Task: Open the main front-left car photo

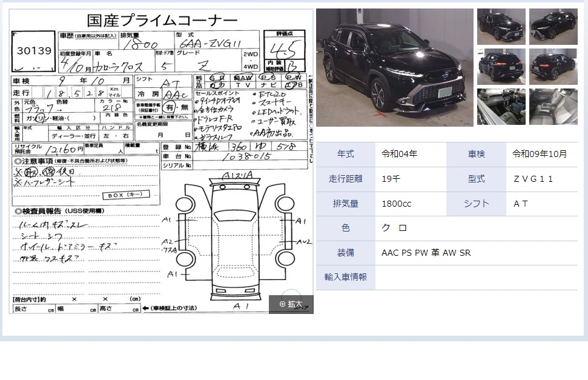Action: tap(394, 68)
